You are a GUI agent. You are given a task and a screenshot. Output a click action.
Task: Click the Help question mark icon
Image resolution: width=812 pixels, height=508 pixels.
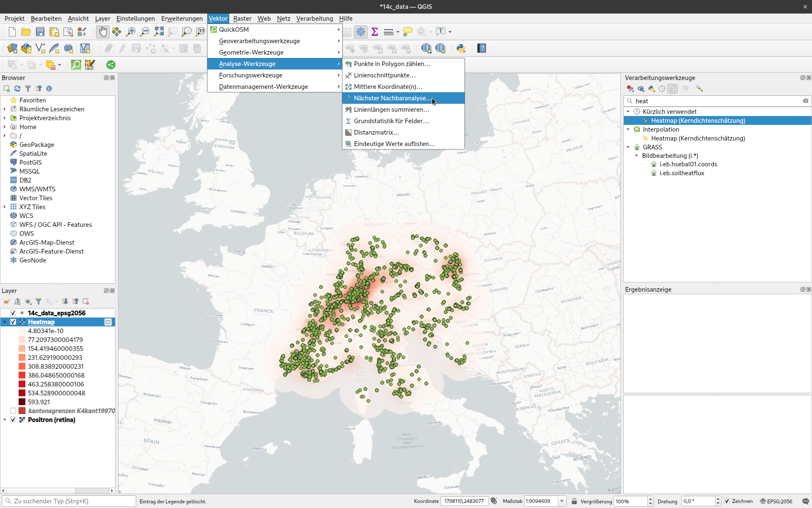click(x=482, y=48)
